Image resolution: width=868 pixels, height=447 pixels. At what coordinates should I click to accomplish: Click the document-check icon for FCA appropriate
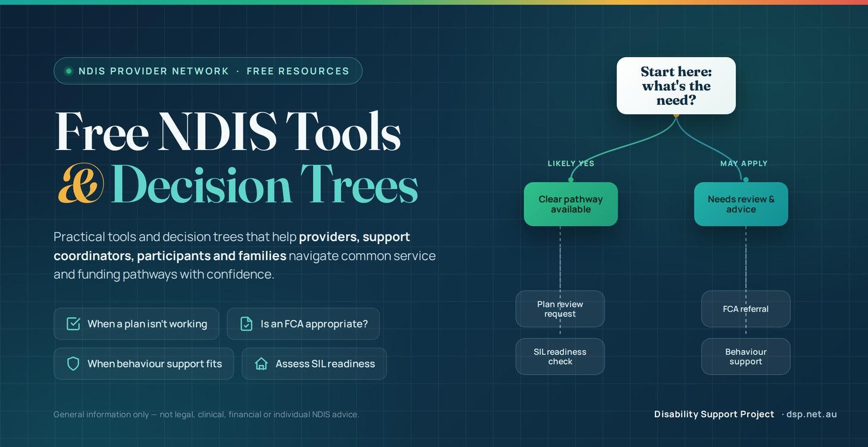tap(246, 324)
